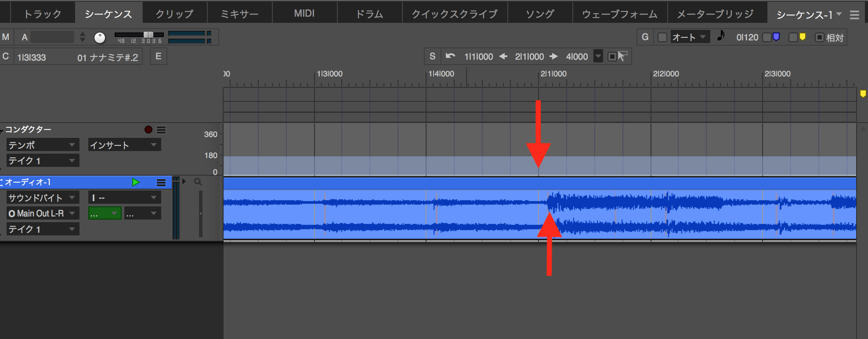
Task: Click the オーディオ-1 green play-enable triangle
Action: pos(136,182)
